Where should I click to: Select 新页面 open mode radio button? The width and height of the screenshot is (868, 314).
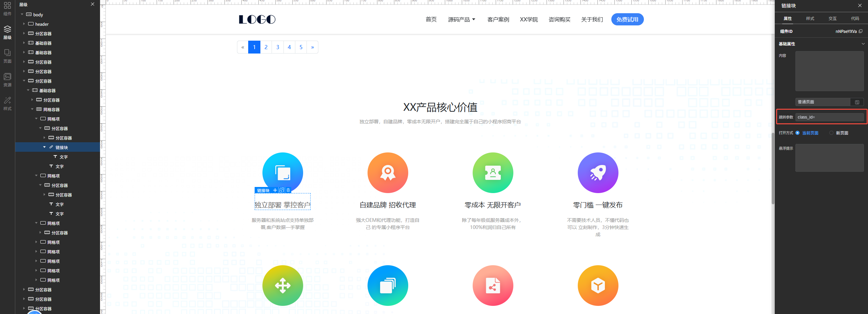(x=831, y=133)
